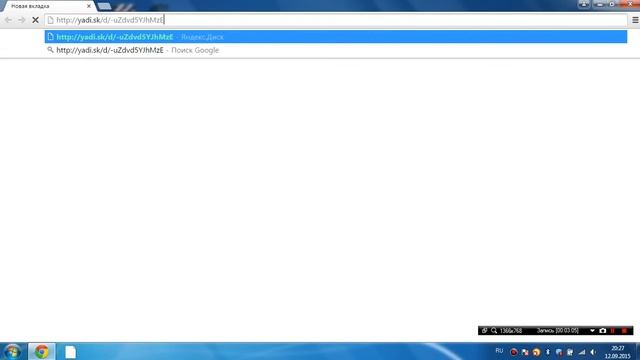Click the recorder's magnifier zoom icon
Viewport: 640px width, 360px height.
[494, 331]
